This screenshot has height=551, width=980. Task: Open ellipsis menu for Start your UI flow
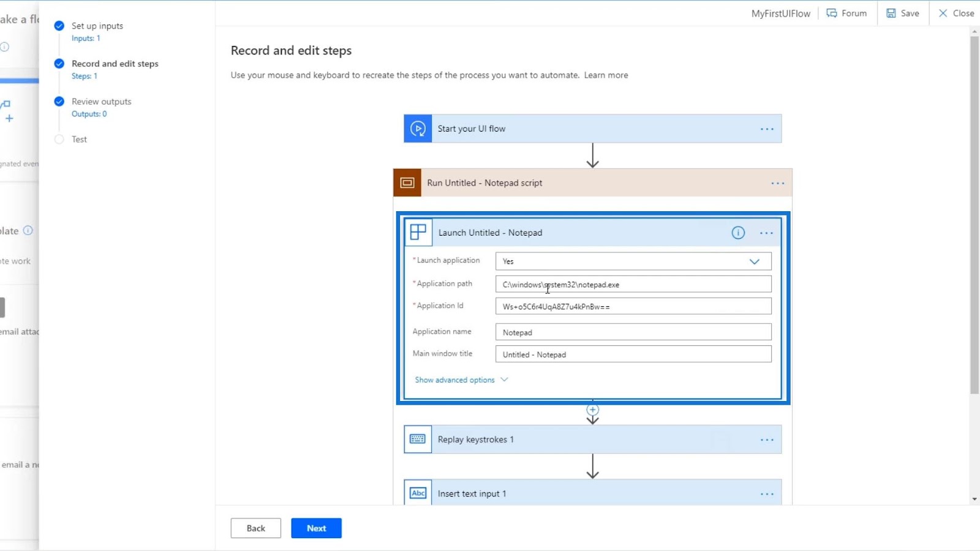coord(767,129)
